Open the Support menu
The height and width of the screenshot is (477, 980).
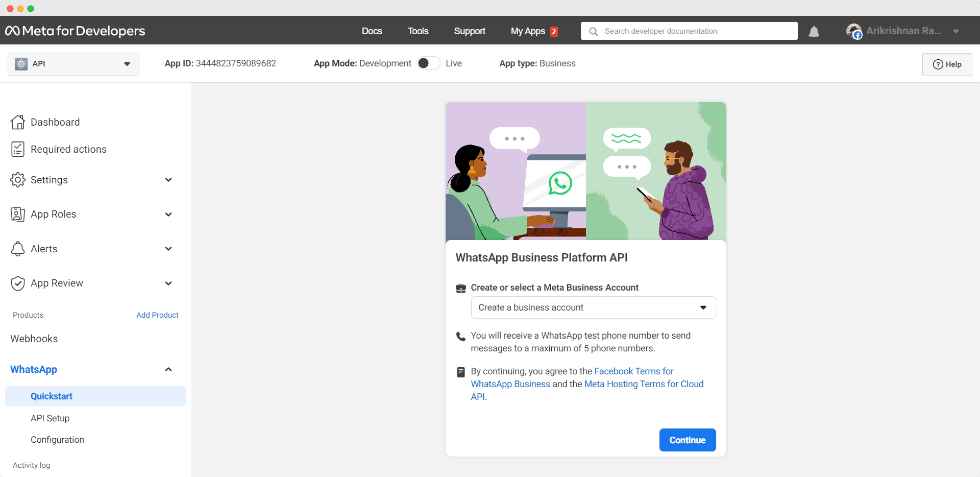pyautogui.click(x=470, y=31)
